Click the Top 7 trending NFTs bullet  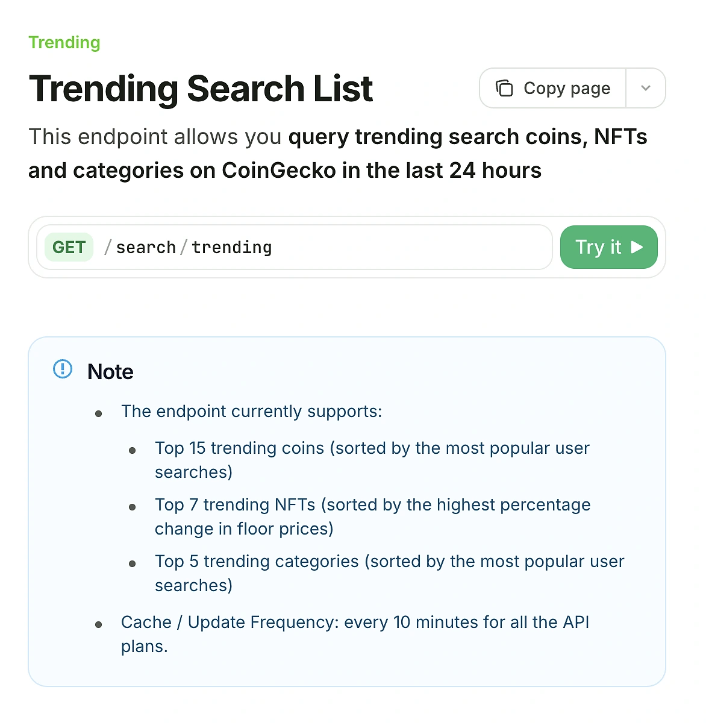tap(372, 516)
